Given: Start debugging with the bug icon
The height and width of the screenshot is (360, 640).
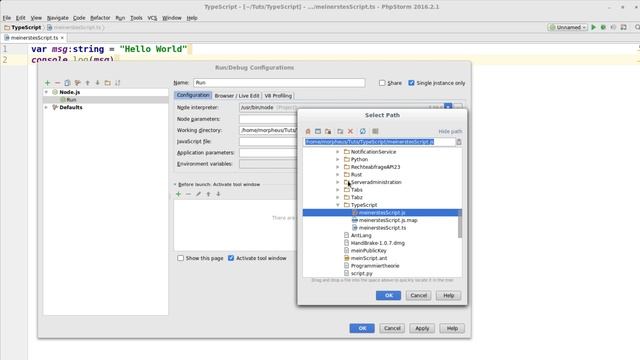Looking at the screenshot, I should point(603,27).
